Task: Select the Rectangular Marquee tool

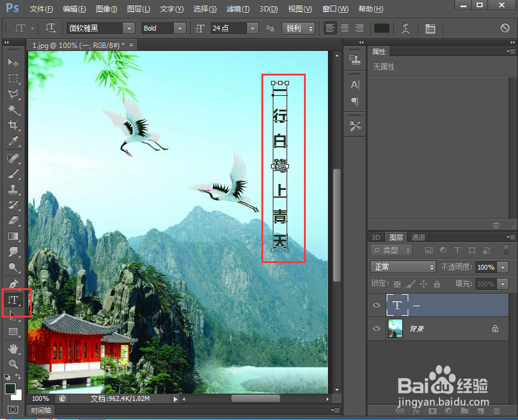Action: 13,78
